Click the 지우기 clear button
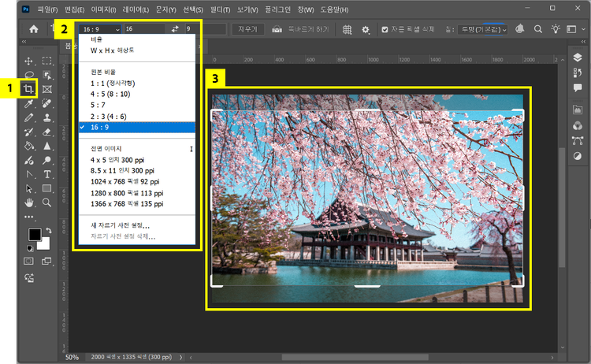 247,29
